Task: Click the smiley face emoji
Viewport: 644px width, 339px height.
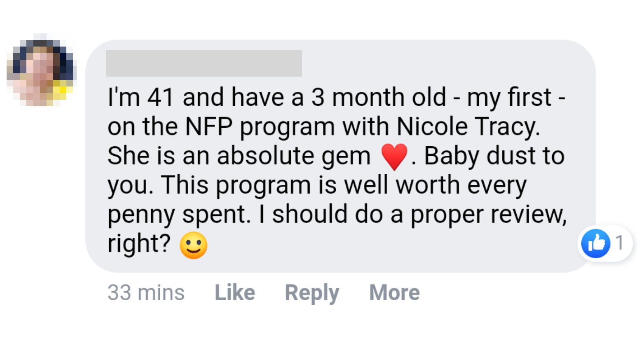Action: tap(194, 245)
